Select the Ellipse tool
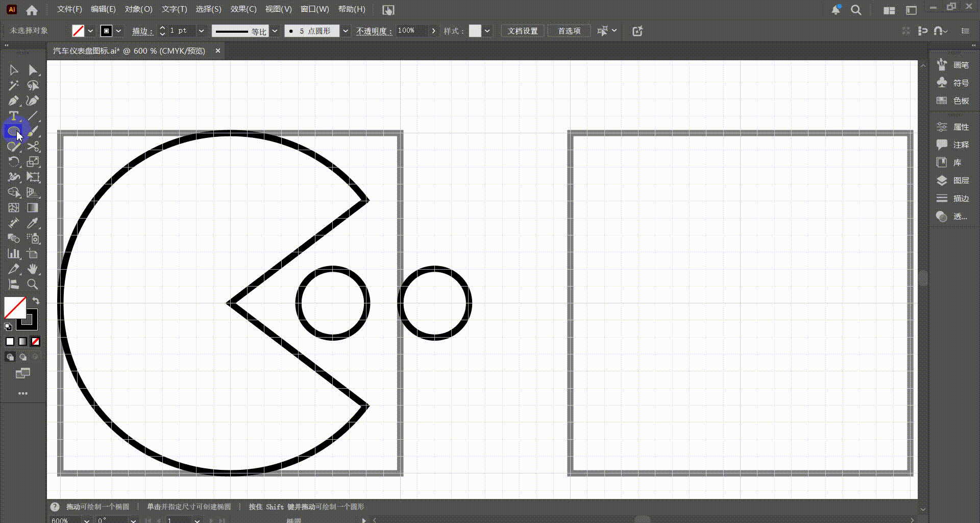Viewport: 980px width, 523px height. pos(14,131)
